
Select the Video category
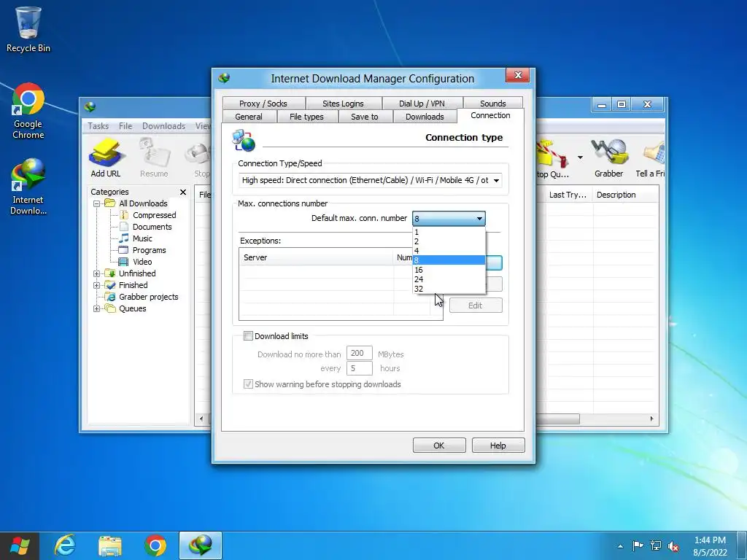click(x=142, y=262)
